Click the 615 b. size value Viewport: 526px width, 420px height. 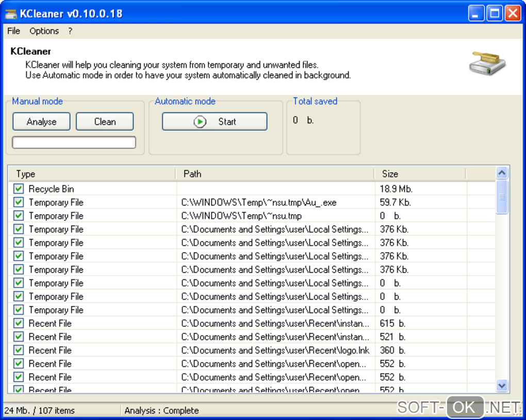(392, 324)
